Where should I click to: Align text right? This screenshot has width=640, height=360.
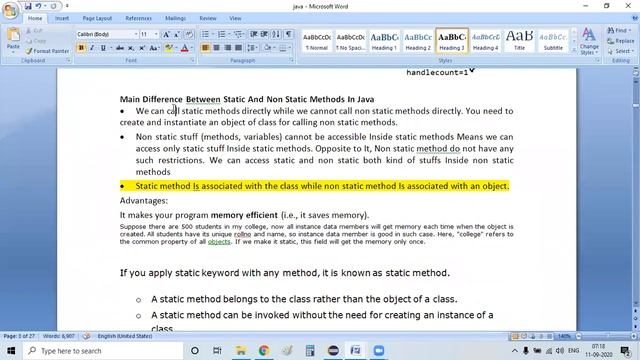pyautogui.click(x=227, y=48)
